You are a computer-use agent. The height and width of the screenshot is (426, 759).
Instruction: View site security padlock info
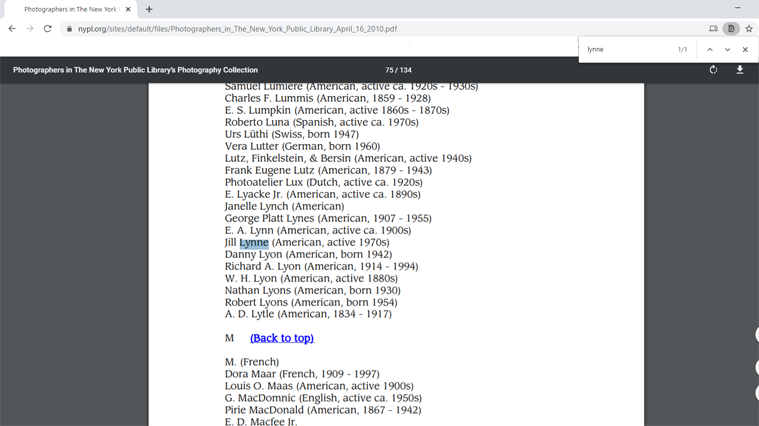pyautogui.click(x=69, y=29)
